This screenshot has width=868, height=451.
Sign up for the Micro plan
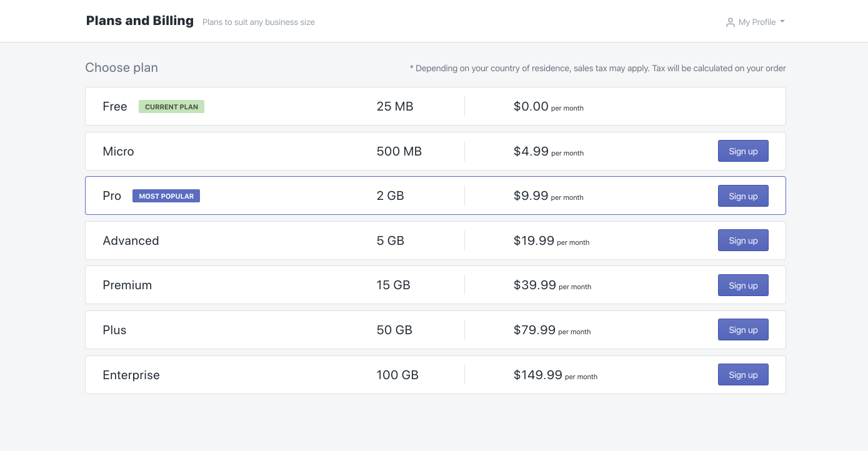coord(743,151)
